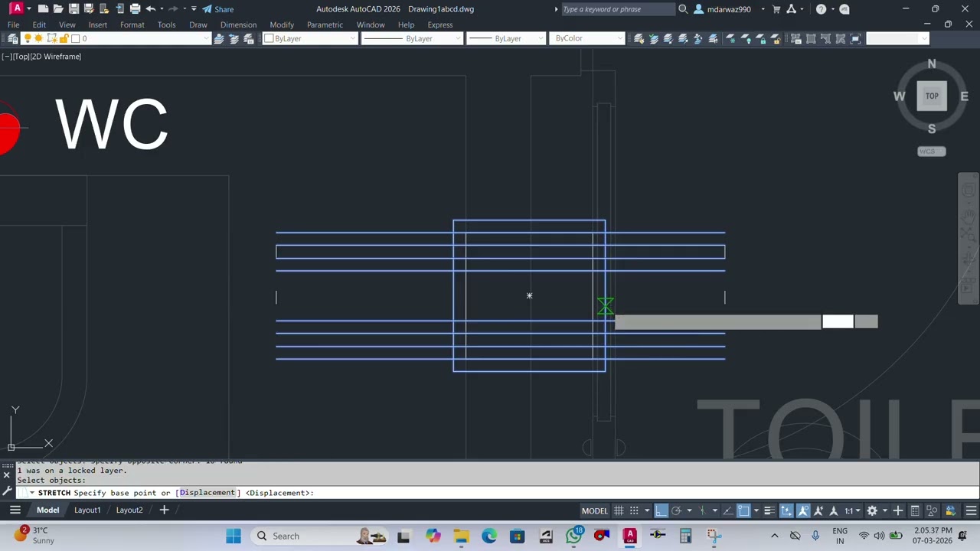Open the ByLayer lineweight dropdown
This screenshot has height=551, width=980.
click(x=542, y=38)
